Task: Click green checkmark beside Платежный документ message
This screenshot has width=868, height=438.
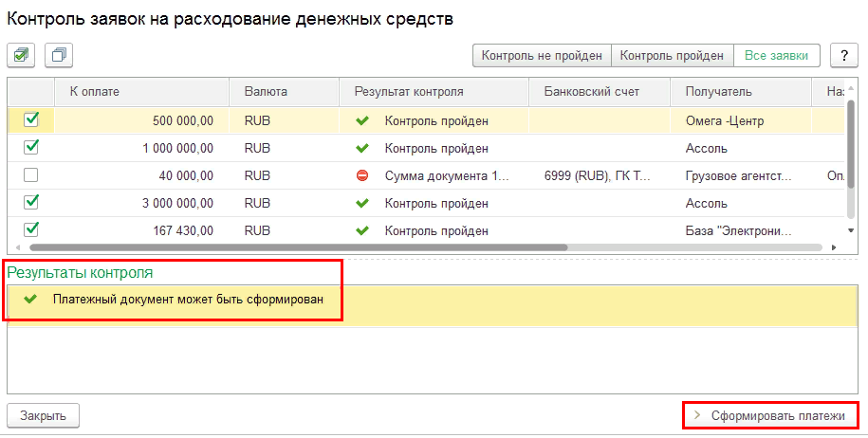Action: pos(31,299)
